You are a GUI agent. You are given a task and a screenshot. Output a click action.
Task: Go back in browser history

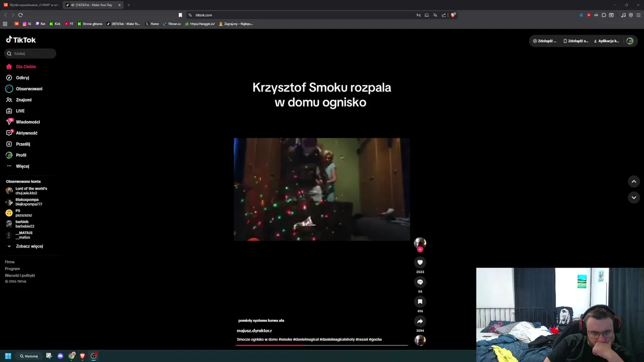[x=6, y=15]
